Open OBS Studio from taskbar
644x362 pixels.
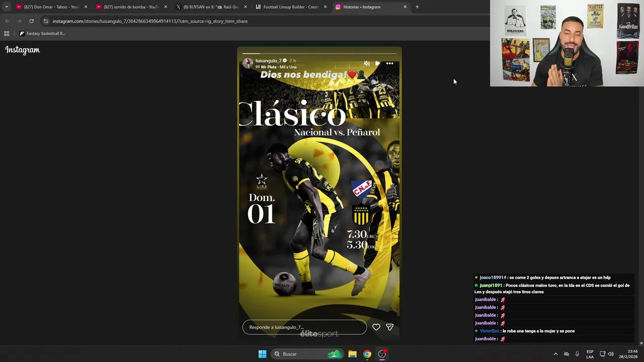click(382, 354)
